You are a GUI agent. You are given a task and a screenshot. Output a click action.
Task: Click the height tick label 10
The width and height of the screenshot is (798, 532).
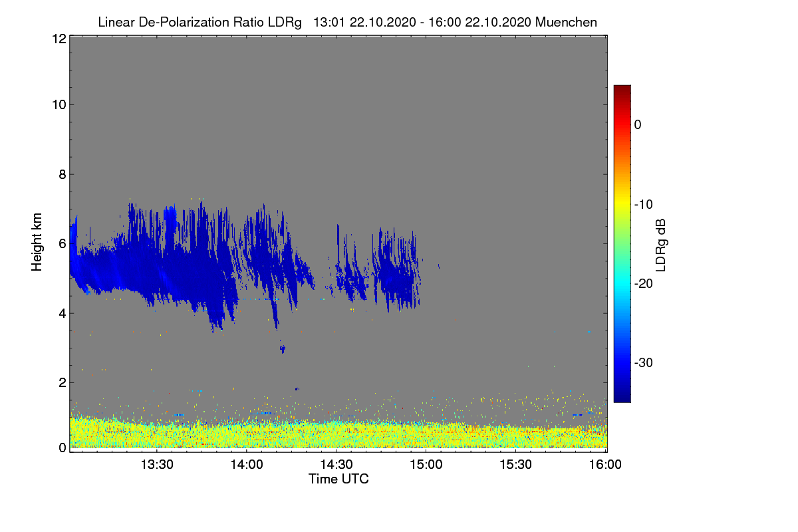pyautogui.click(x=58, y=104)
